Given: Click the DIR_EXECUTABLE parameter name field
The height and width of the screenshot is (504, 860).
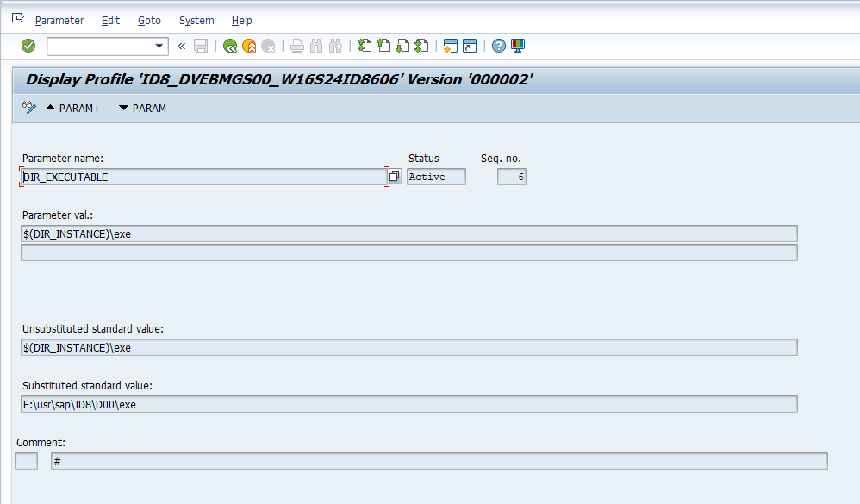Looking at the screenshot, I should [x=203, y=177].
